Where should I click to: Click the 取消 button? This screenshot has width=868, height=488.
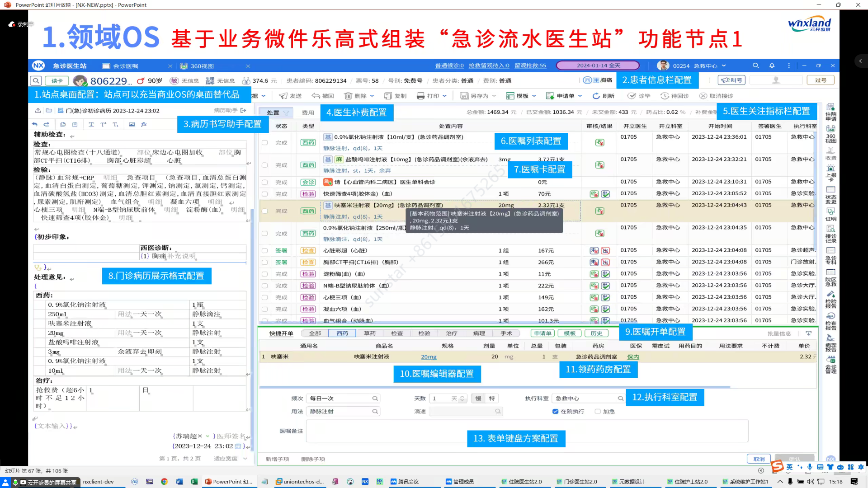pos(759,459)
